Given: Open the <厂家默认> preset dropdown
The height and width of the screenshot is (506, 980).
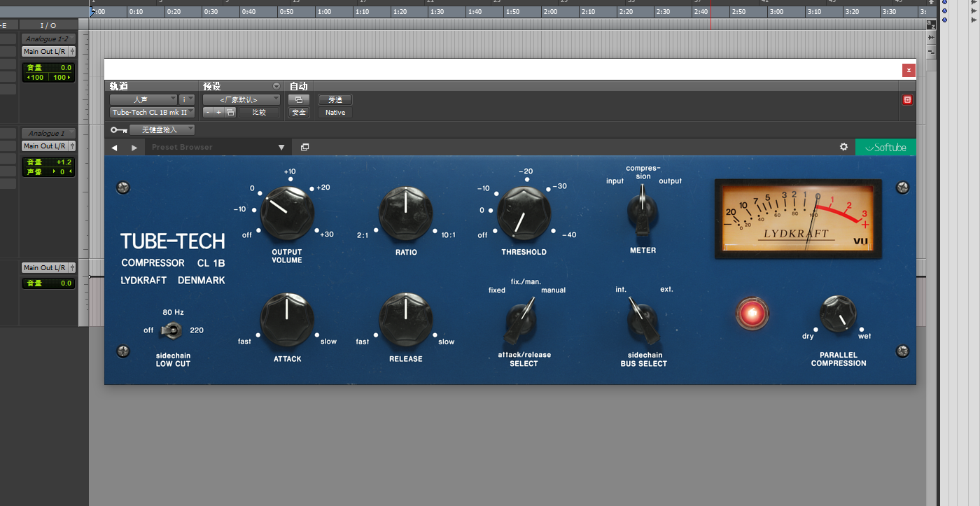Looking at the screenshot, I should pos(241,99).
